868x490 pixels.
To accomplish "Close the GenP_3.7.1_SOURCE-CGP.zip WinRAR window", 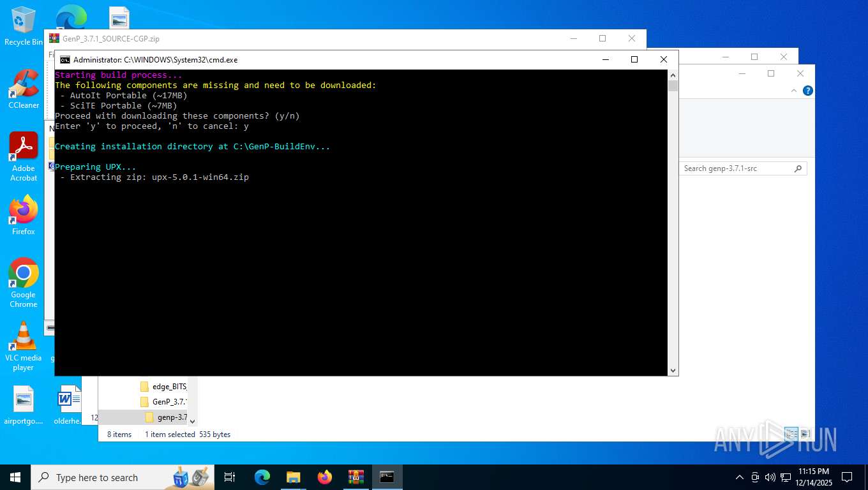I will tap(632, 38).
